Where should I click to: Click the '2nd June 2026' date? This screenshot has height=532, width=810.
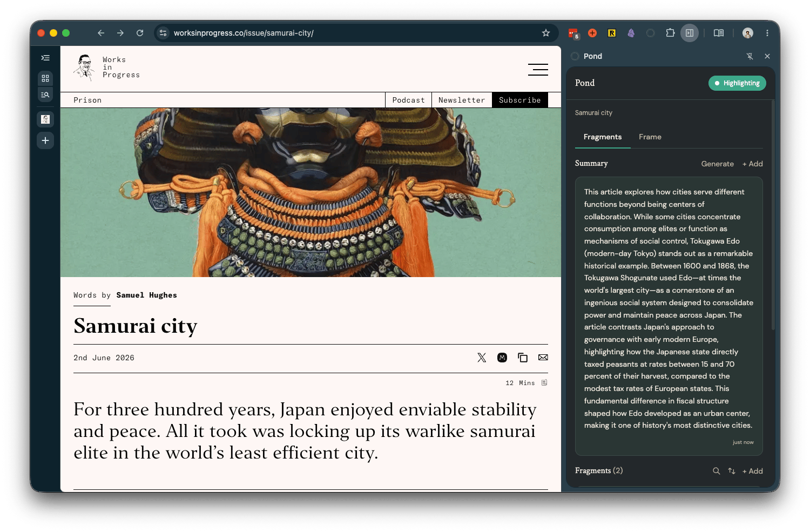104,358
